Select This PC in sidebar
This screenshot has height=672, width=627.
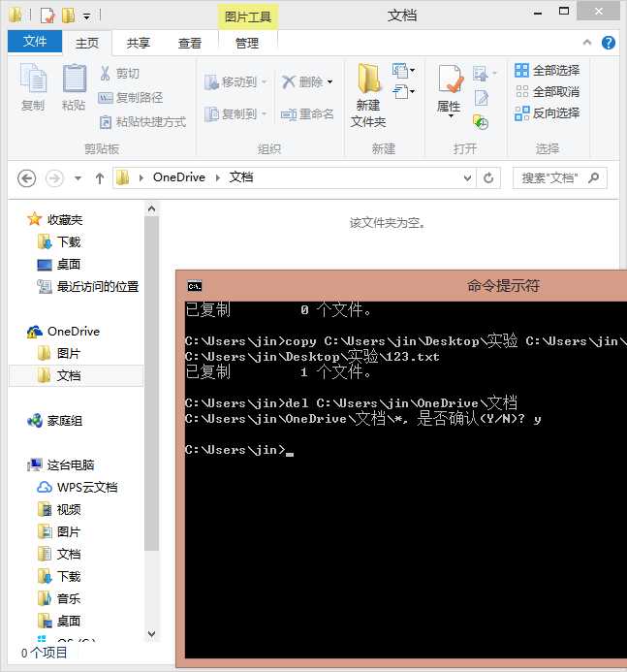pos(60,465)
